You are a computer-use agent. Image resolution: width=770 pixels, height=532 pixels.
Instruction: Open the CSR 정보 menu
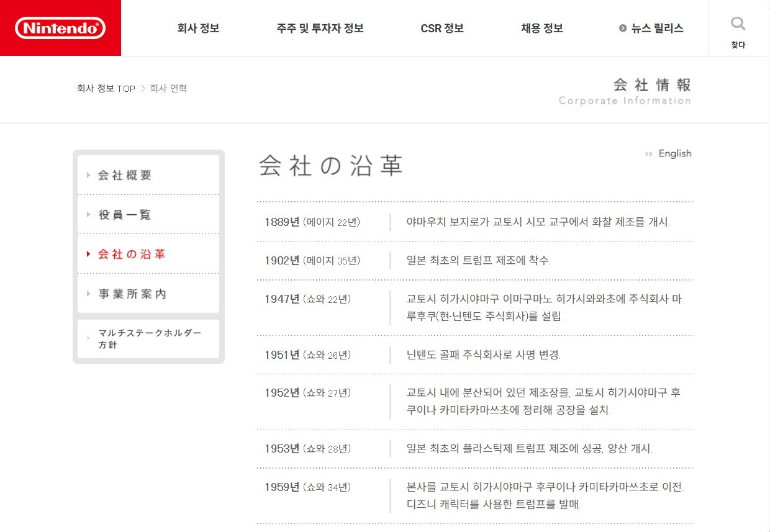coord(442,28)
